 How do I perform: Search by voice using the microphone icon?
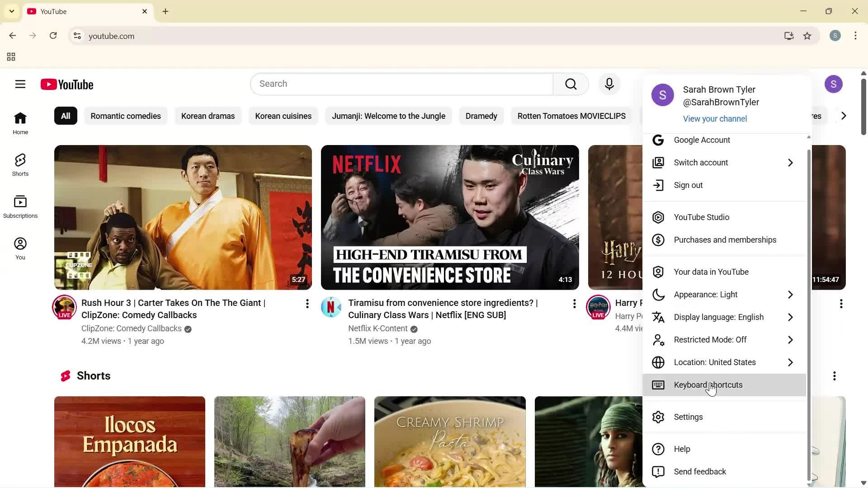(x=609, y=84)
